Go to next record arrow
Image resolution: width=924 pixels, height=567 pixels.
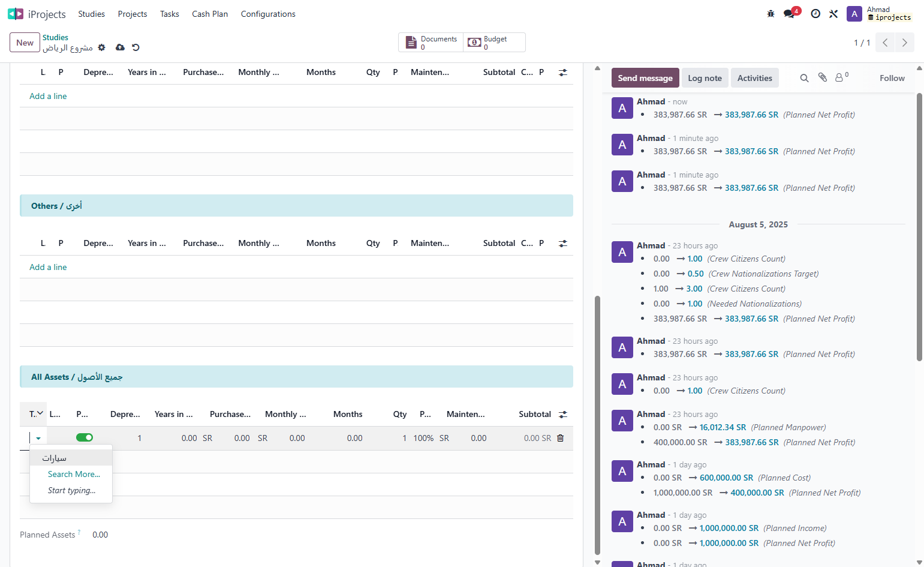(x=904, y=43)
